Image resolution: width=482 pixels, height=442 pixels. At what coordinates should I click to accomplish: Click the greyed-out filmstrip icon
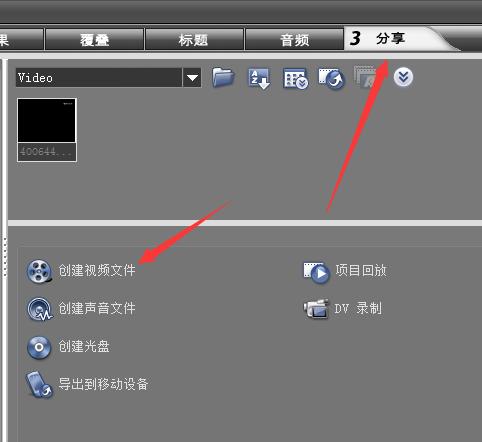click(365, 77)
